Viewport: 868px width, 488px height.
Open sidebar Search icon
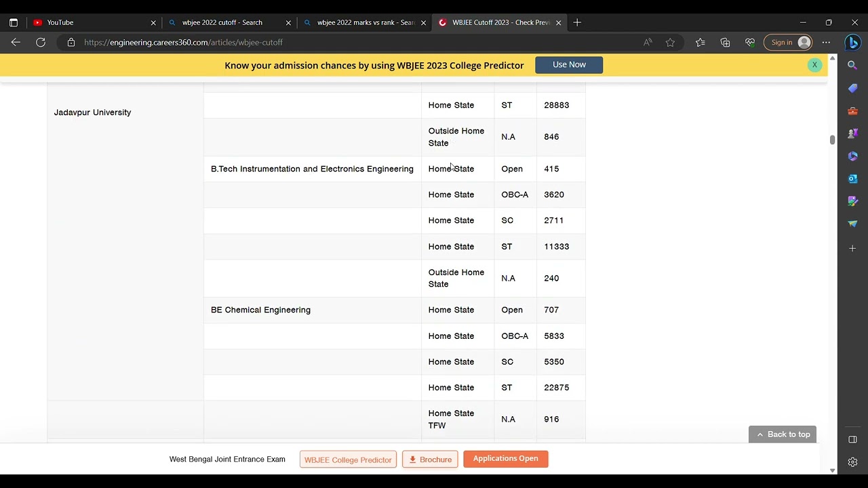[853, 66]
